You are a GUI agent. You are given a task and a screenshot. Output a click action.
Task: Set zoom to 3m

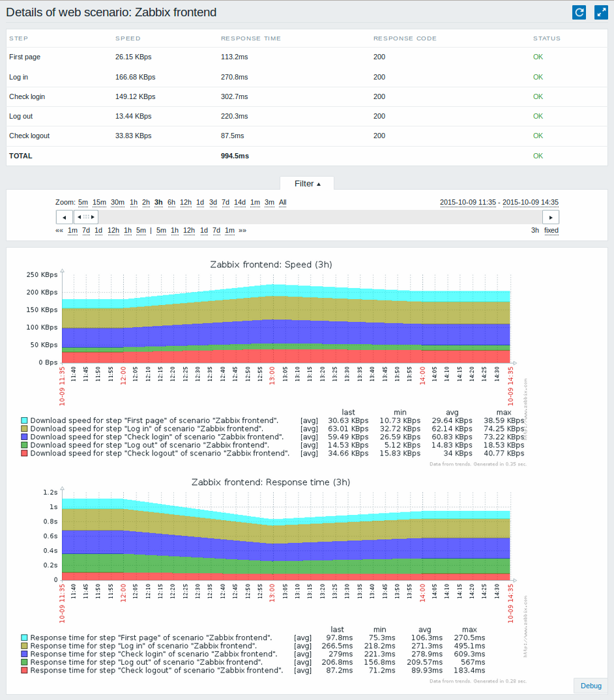[x=269, y=202]
